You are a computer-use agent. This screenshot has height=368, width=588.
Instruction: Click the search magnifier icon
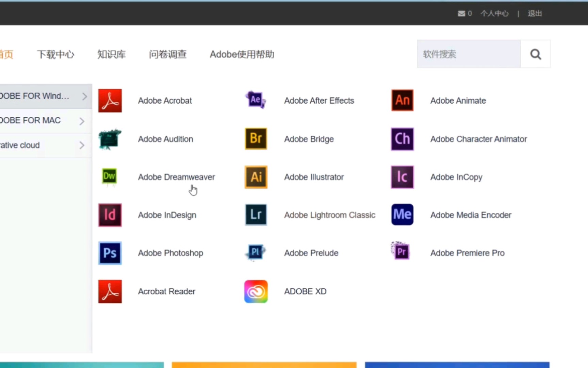click(x=535, y=54)
